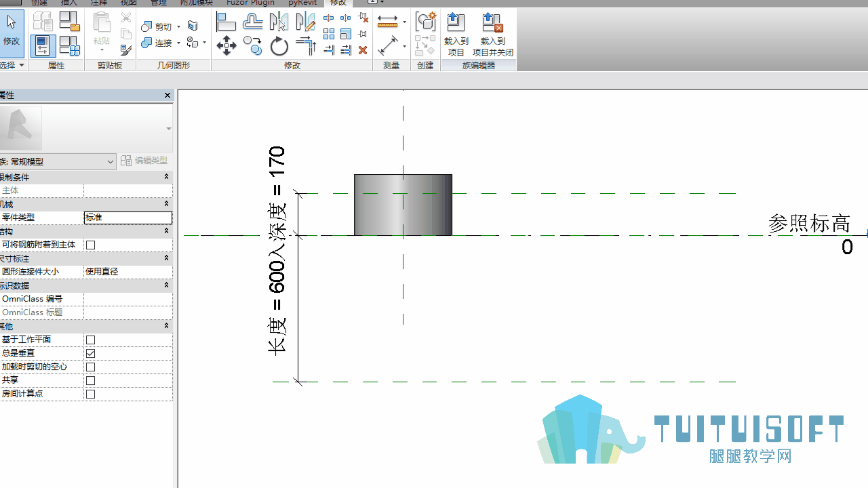Close the 属性 properties panel
This screenshot has width=868, height=488.
tap(167, 96)
